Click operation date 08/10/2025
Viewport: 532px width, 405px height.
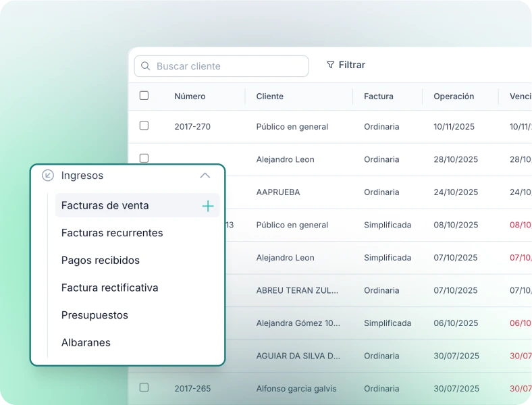[456, 225]
